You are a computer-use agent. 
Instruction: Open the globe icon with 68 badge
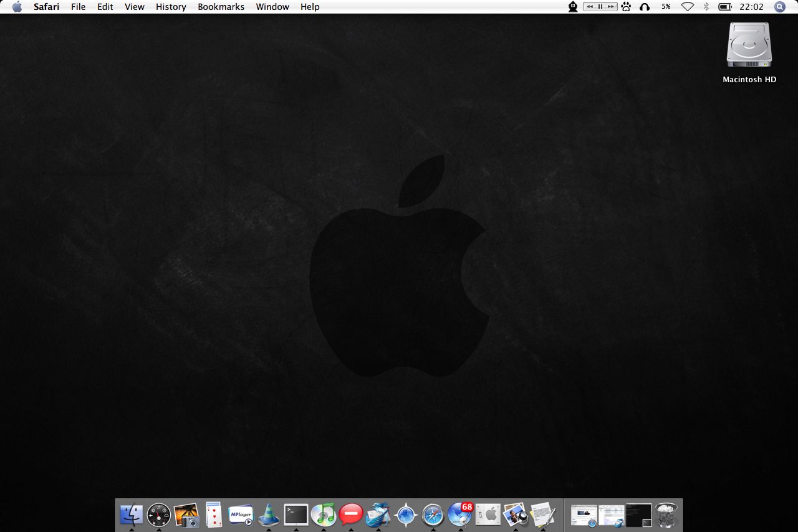click(460, 515)
